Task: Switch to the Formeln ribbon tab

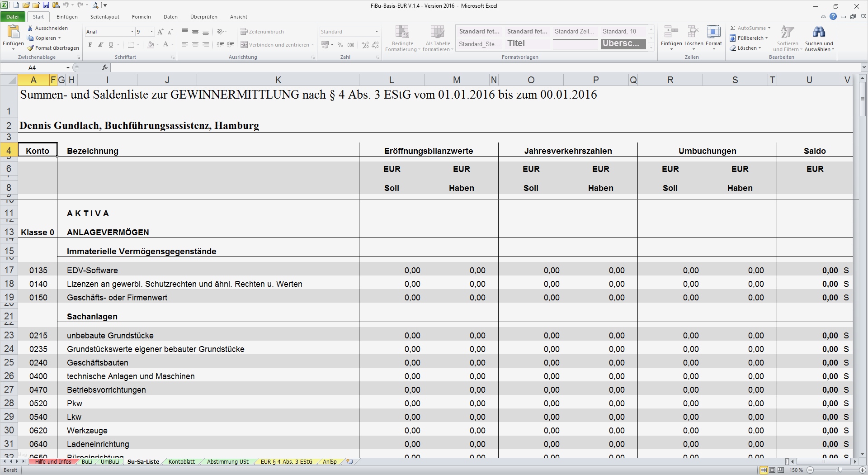Action: pos(141,17)
